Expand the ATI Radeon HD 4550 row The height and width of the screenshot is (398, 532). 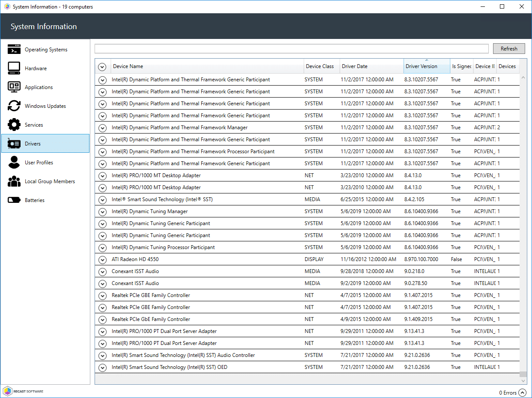click(102, 260)
